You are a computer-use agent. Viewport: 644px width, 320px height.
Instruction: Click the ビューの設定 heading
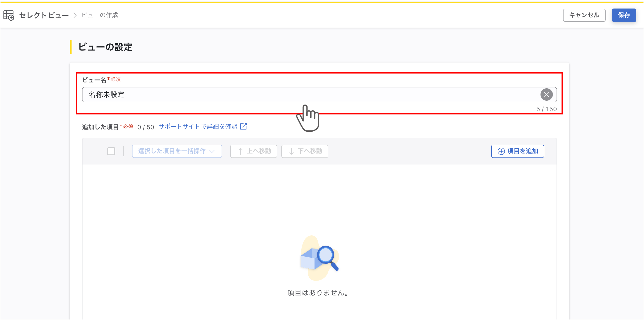[105, 47]
